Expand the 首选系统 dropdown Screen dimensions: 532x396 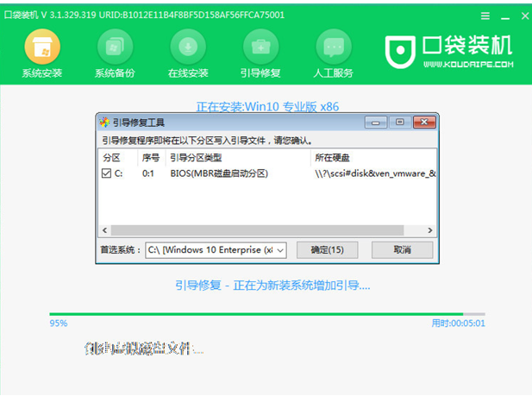[x=280, y=250]
